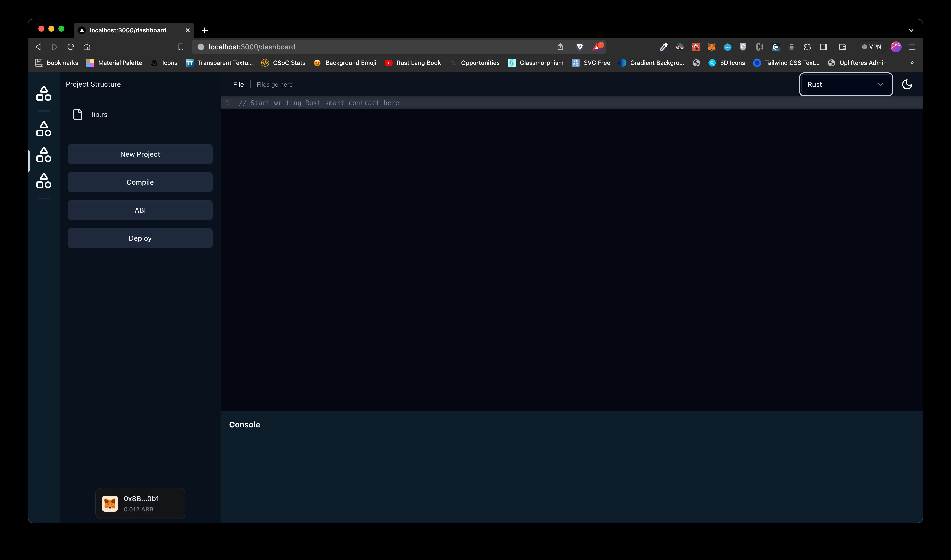Bookmark this page with the bookmark icon
Screen dimensions: 951x560
point(181,47)
